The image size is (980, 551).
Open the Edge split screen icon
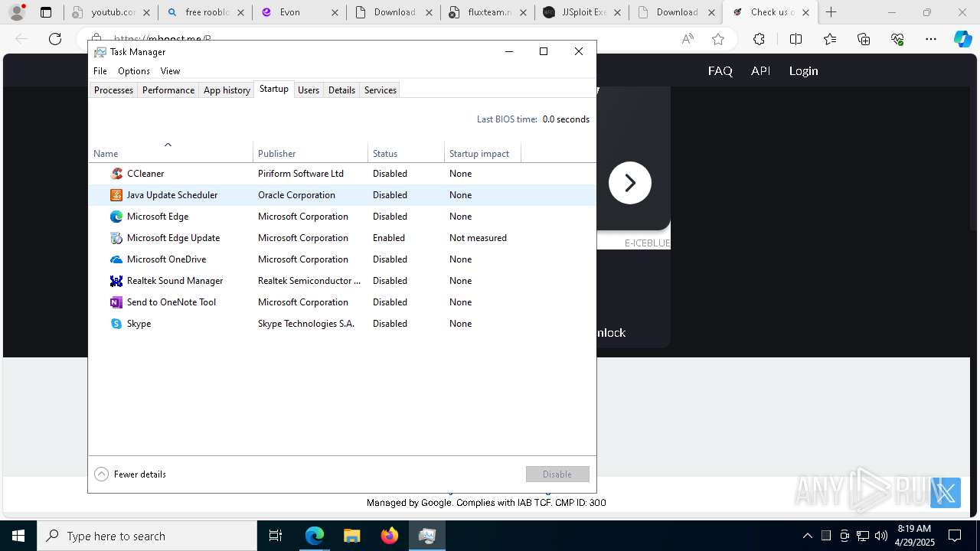(795, 39)
